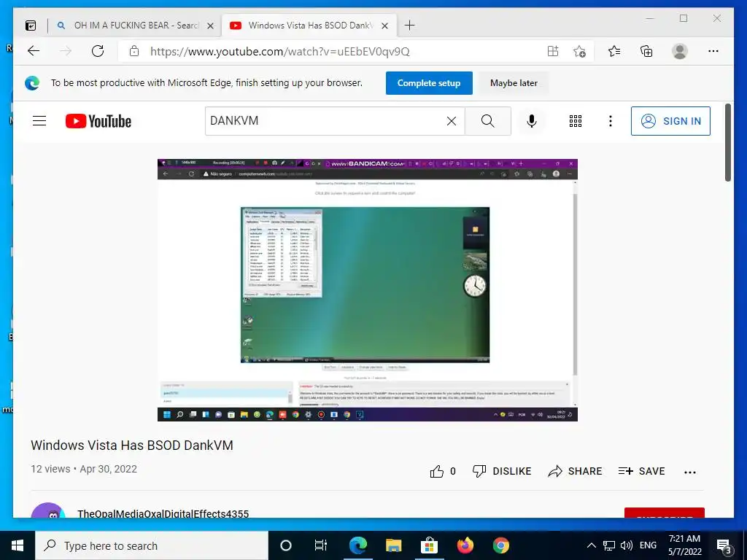Open volume control in system tray

click(x=627, y=545)
